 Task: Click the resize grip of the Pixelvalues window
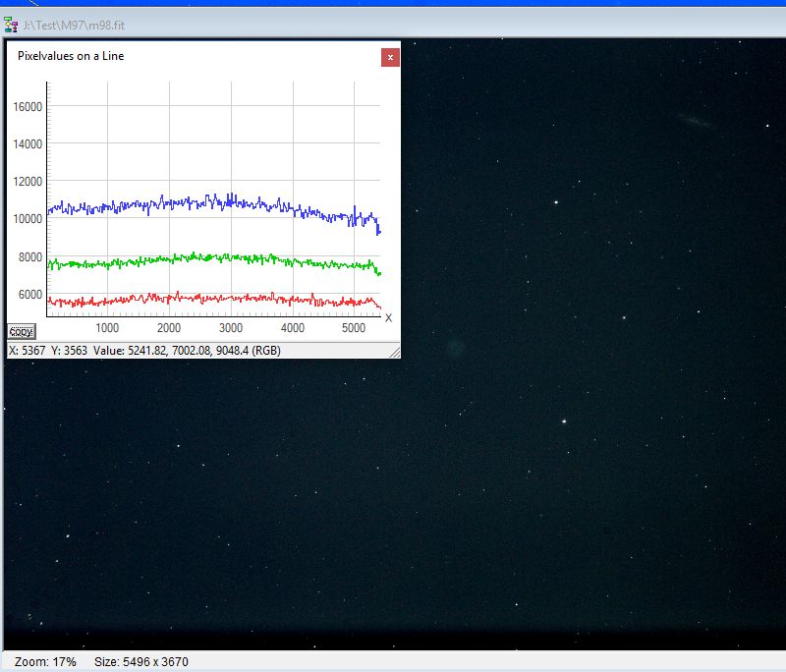[394, 351]
